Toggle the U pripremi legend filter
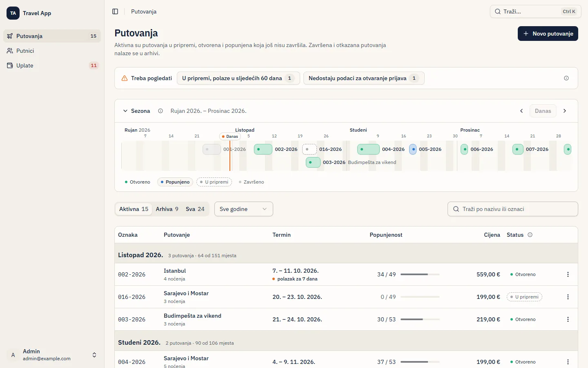 (214, 182)
